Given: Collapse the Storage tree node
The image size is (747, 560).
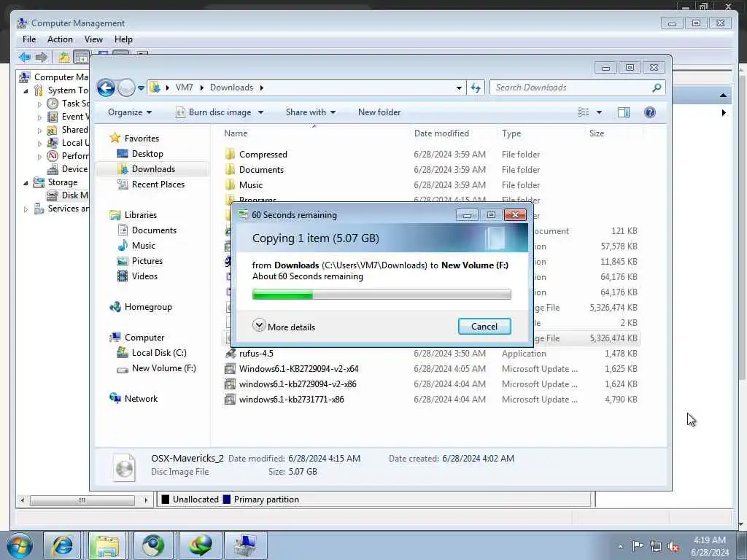Looking at the screenshot, I should coord(26,182).
